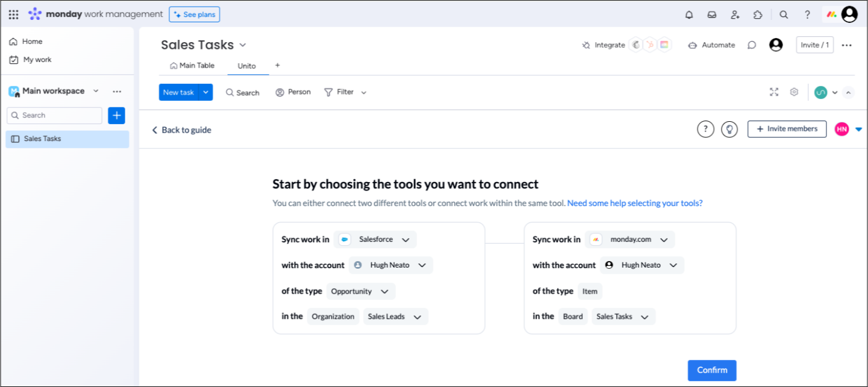Open the apps marketplace puzzle icon

758,14
